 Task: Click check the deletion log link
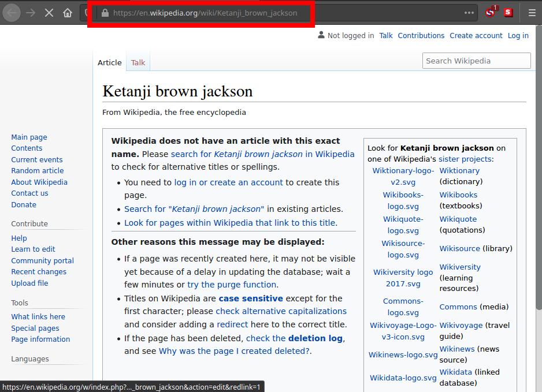click(x=294, y=338)
